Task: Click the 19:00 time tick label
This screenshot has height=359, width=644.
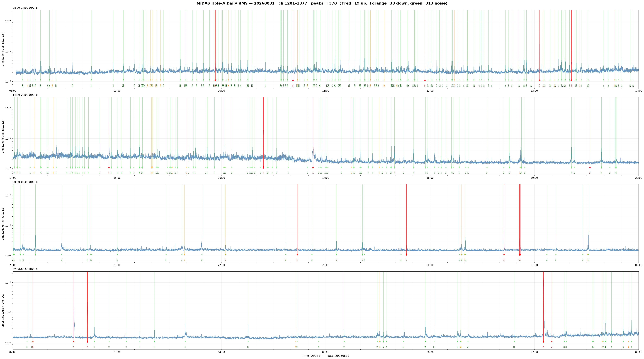Action: [x=534, y=178]
